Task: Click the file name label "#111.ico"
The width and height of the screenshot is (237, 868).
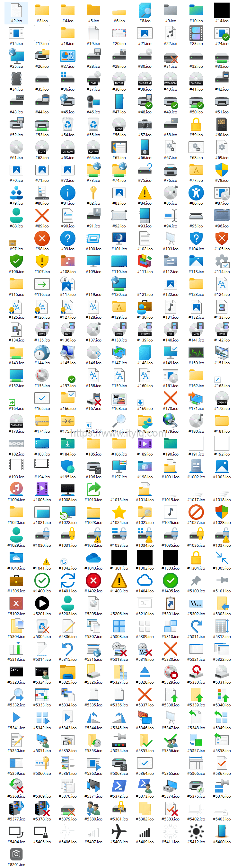Action: point(145,271)
